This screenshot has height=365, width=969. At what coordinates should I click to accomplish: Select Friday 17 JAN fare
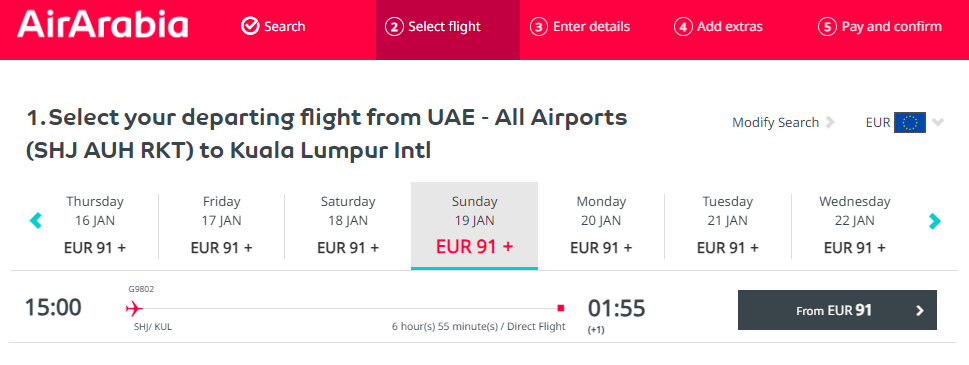pos(221,225)
